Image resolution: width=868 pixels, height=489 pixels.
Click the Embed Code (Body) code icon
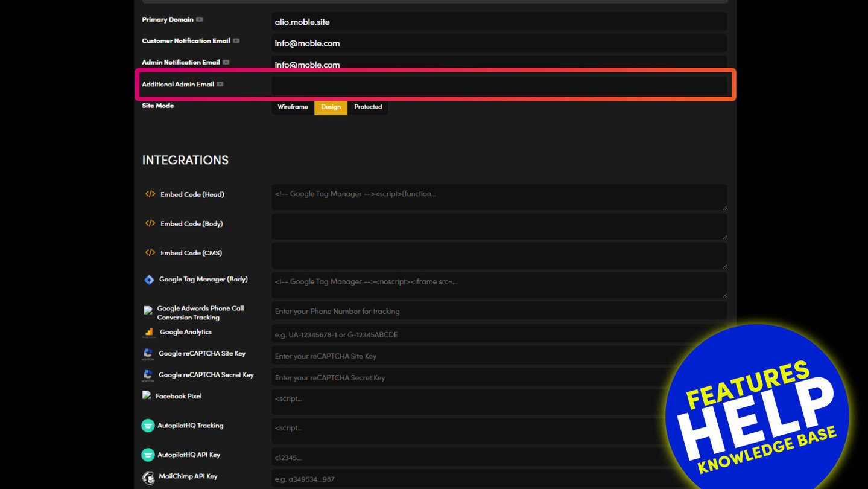click(150, 223)
